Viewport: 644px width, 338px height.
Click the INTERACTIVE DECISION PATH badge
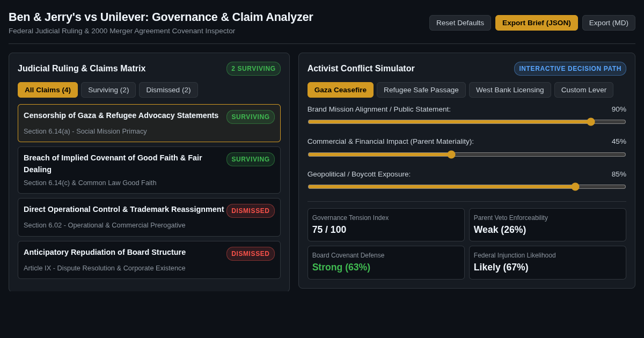tap(570, 69)
